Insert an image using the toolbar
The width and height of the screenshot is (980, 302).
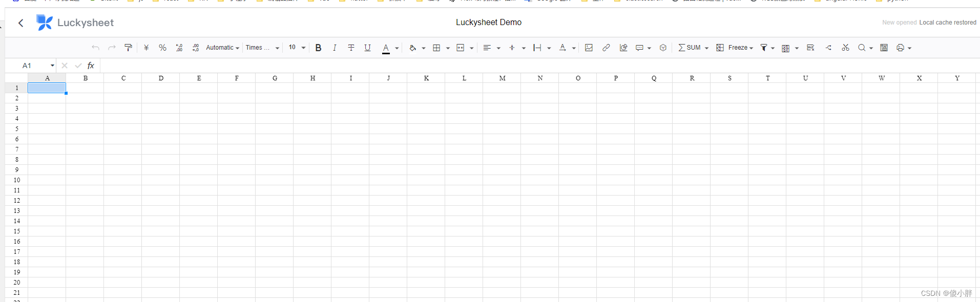[589, 48]
